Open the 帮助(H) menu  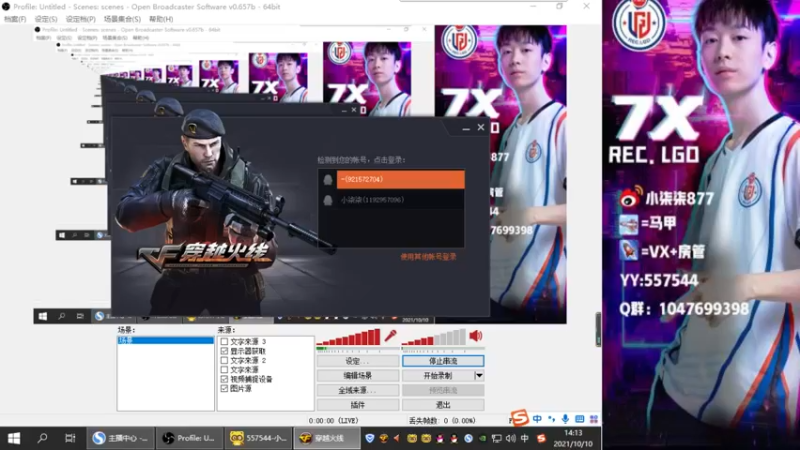(x=161, y=19)
